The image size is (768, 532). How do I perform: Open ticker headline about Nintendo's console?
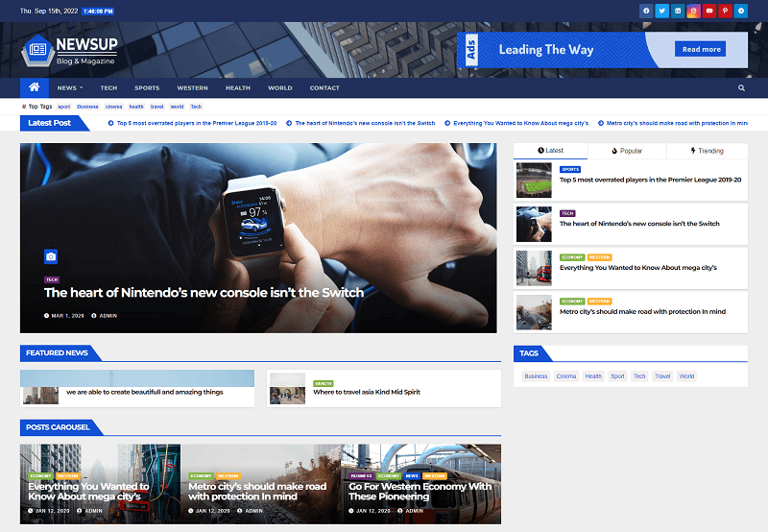[361, 124]
